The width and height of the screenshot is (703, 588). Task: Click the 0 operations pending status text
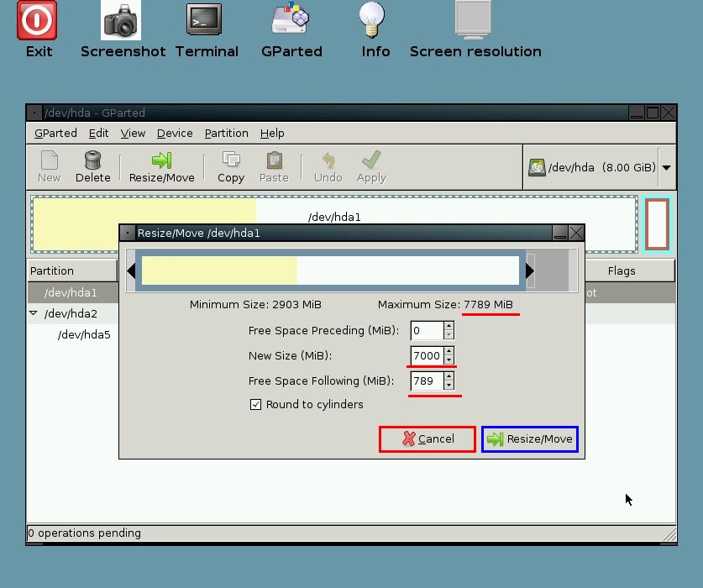pos(84,533)
